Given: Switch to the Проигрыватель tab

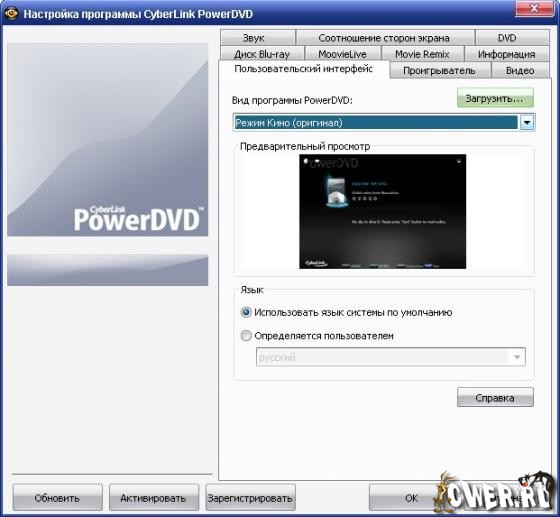Looking at the screenshot, I should pyautogui.click(x=439, y=70).
